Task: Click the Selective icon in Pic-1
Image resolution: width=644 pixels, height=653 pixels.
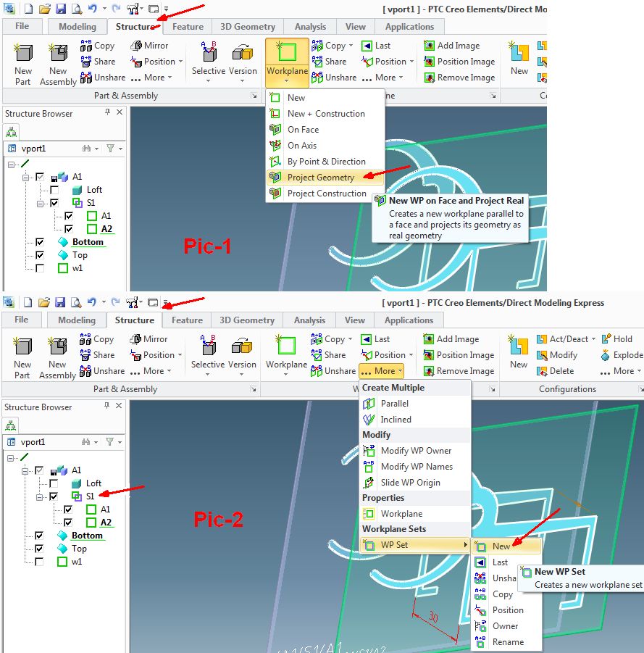Action: pyautogui.click(x=209, y=52)
